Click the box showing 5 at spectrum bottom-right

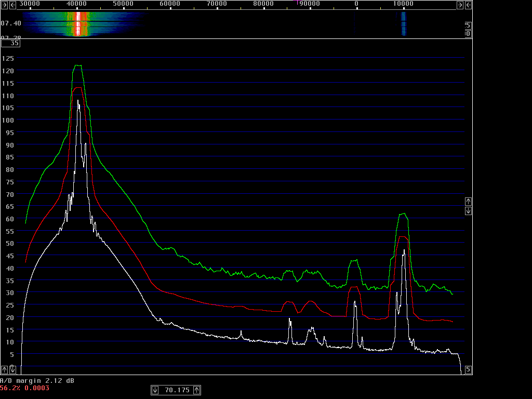coord(468,369)
